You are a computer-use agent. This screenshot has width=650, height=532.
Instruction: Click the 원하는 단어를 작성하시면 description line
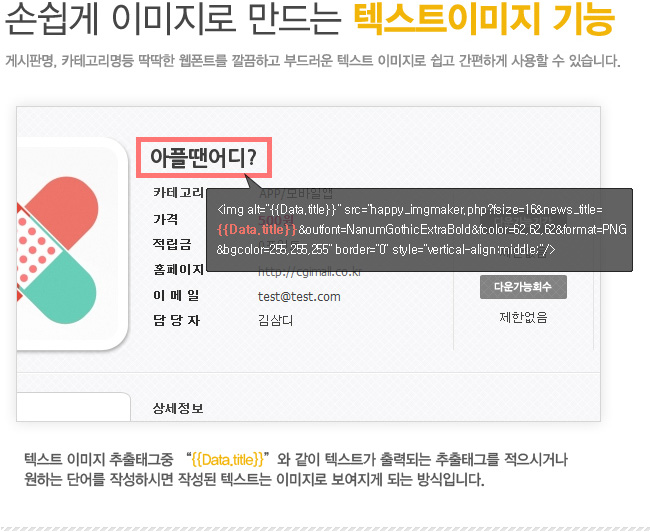coord(254,480)
